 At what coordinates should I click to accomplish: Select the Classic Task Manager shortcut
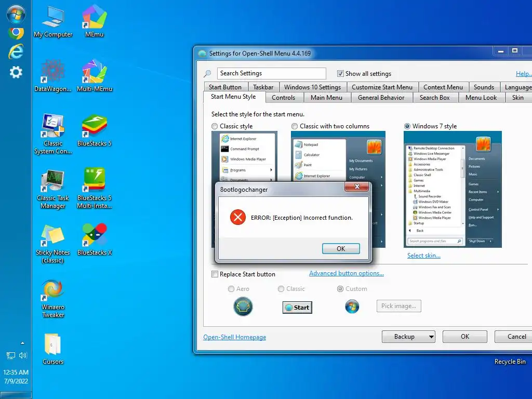coord(53,189)
